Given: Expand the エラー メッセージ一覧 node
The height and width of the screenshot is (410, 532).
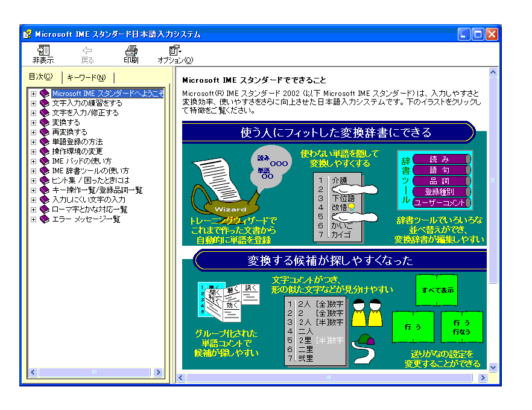Looking at the screenshot, I should (x=33, y=219).
